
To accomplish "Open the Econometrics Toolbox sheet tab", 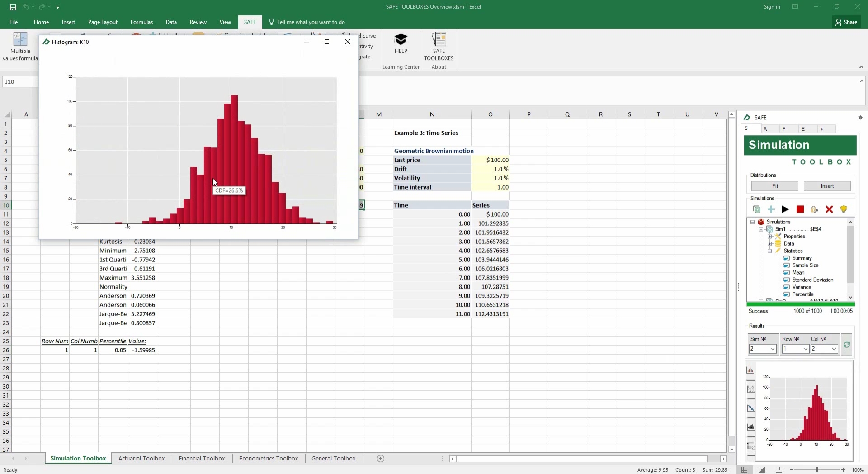I will [x=269, y=459].
